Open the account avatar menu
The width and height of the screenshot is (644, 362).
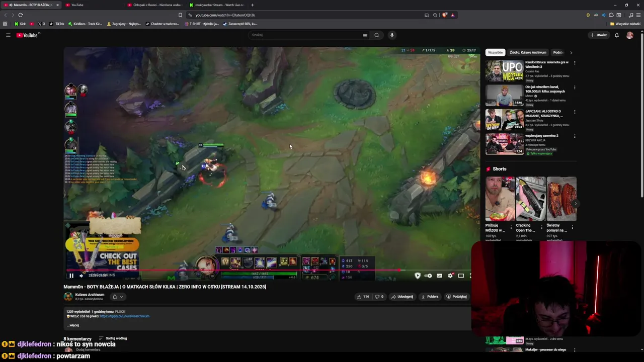(x=630, y=35)
